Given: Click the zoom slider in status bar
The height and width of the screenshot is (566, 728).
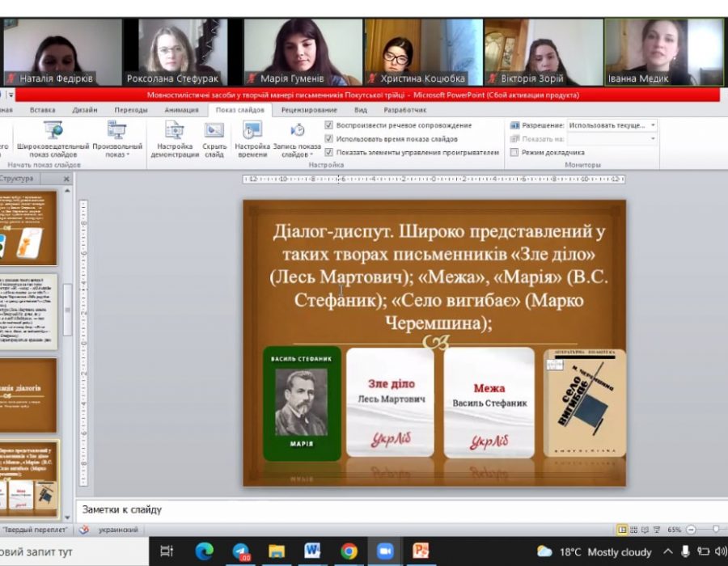Looking at the screenshot, I should (715, 530).
